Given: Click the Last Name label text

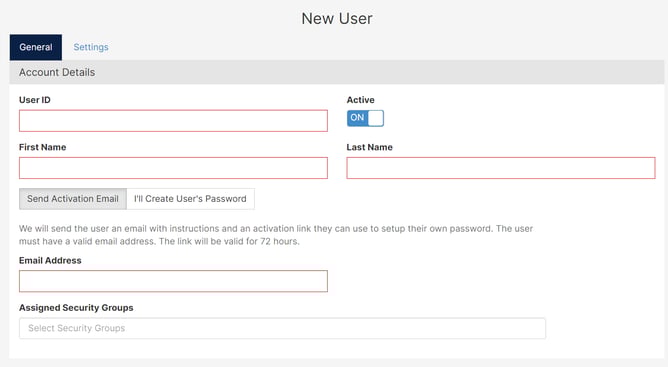Looking at the screenshot, I should point(369,147).
